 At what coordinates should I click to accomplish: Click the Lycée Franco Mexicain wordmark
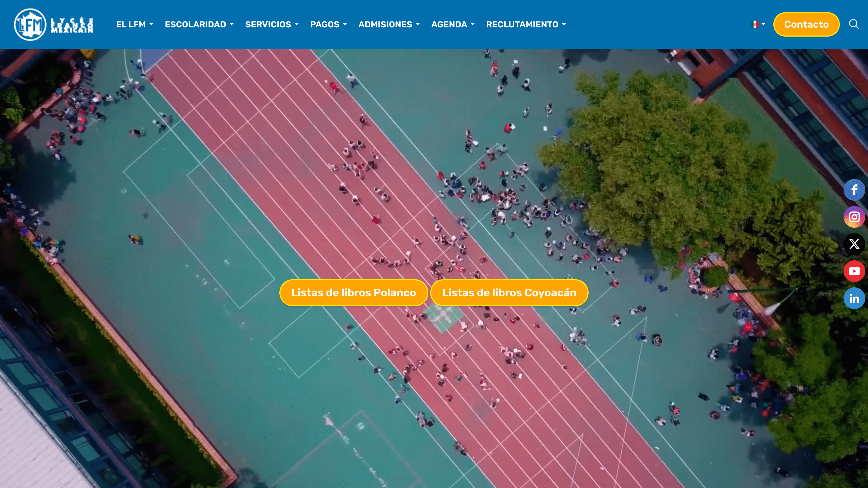[72, 25]
